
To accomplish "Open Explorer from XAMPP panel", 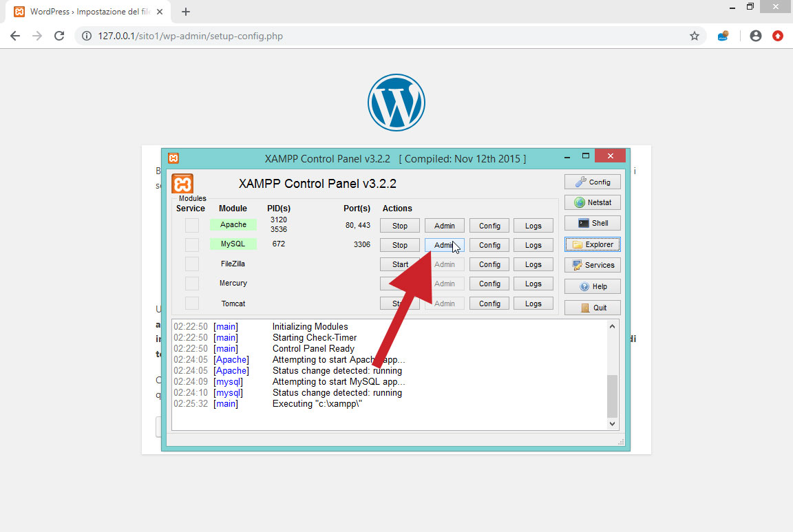I will 592,244.
